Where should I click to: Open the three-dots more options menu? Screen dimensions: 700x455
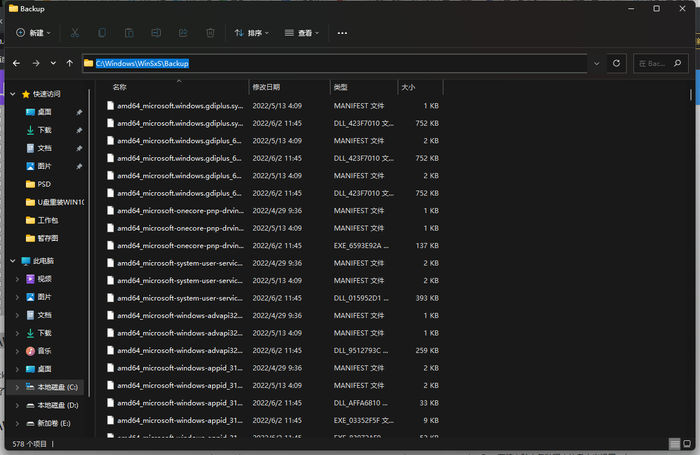342,33
